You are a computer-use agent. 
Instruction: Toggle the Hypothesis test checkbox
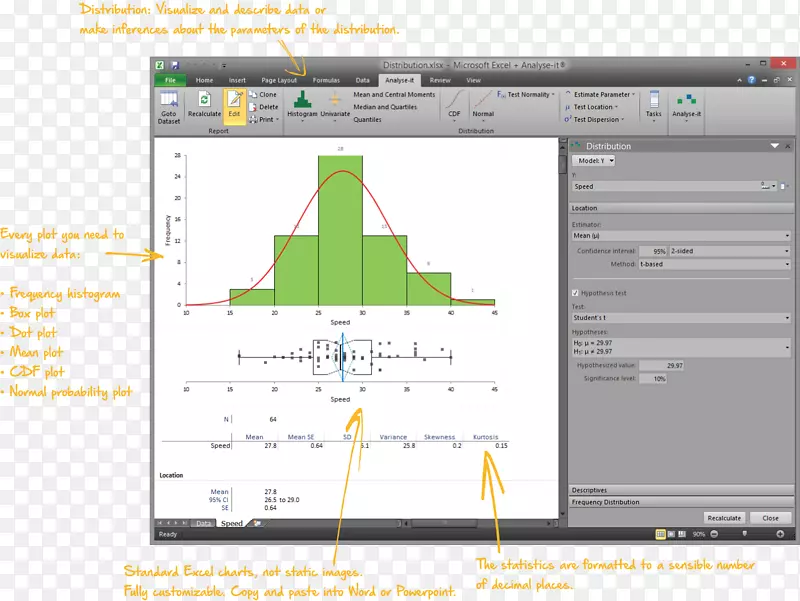coord(576,293)
